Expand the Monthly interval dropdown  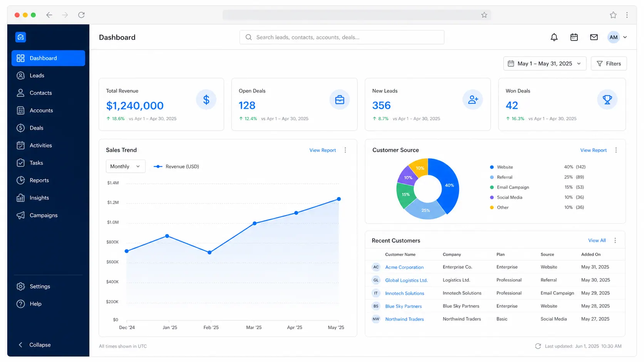tap(126, 166)
